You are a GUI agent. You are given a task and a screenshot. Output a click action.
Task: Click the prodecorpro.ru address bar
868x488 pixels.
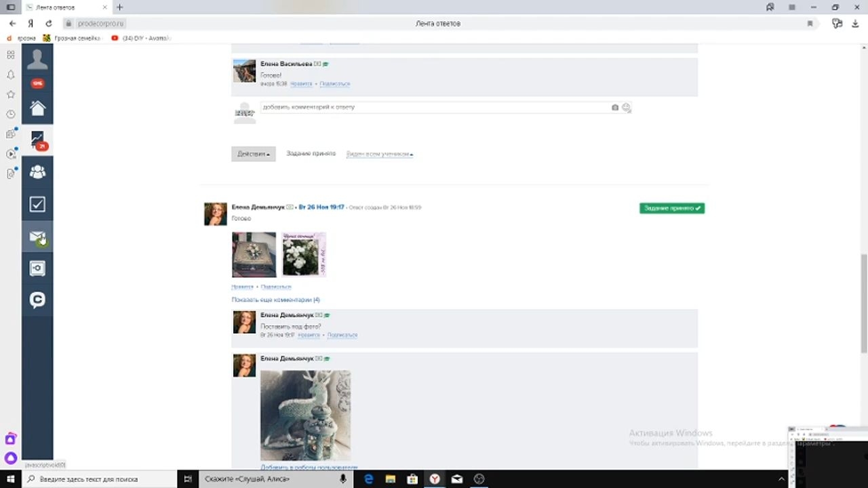[100, 23]
